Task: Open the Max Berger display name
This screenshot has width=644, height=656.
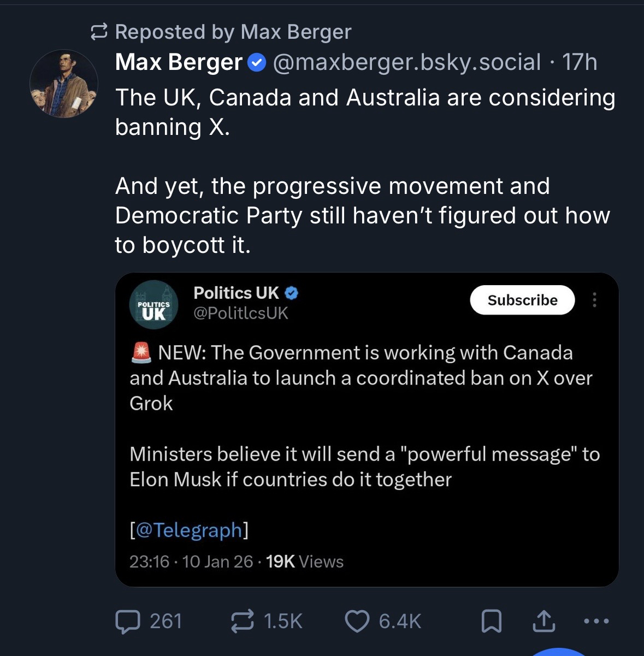Action: [179, 62]
